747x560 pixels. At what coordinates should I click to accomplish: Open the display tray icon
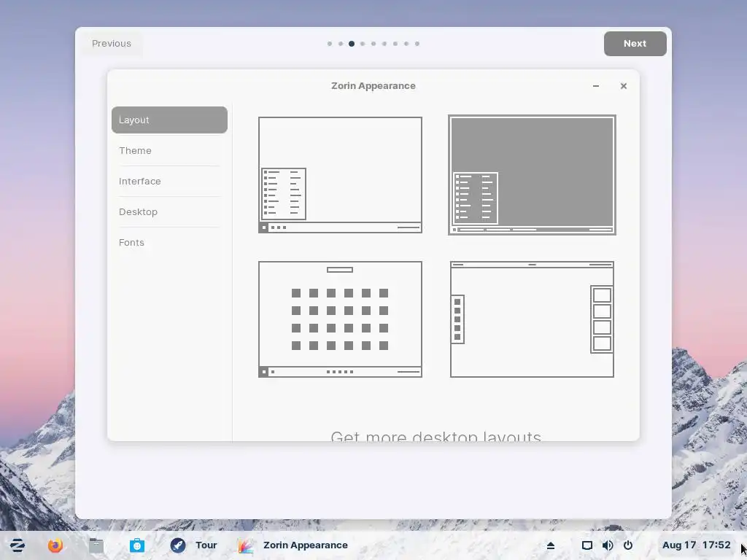point(587,545)
